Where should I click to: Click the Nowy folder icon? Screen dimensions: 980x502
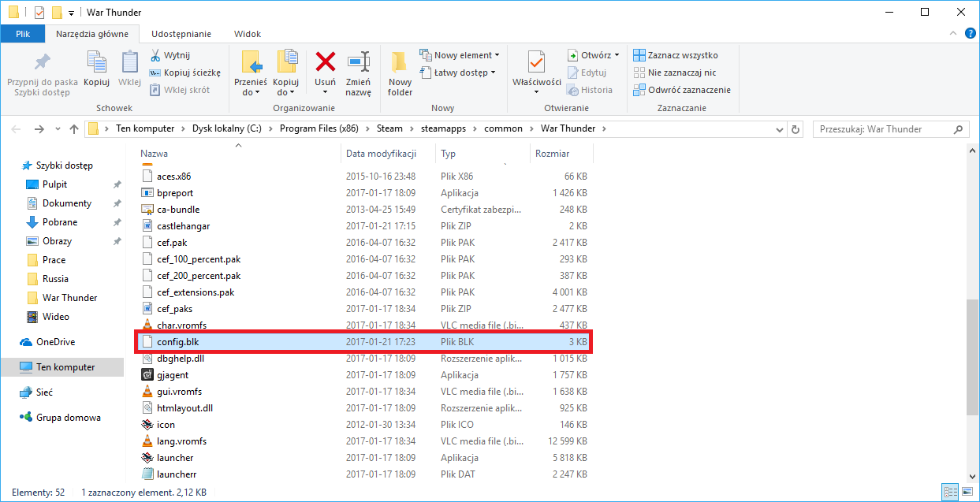tap(400, 62)
